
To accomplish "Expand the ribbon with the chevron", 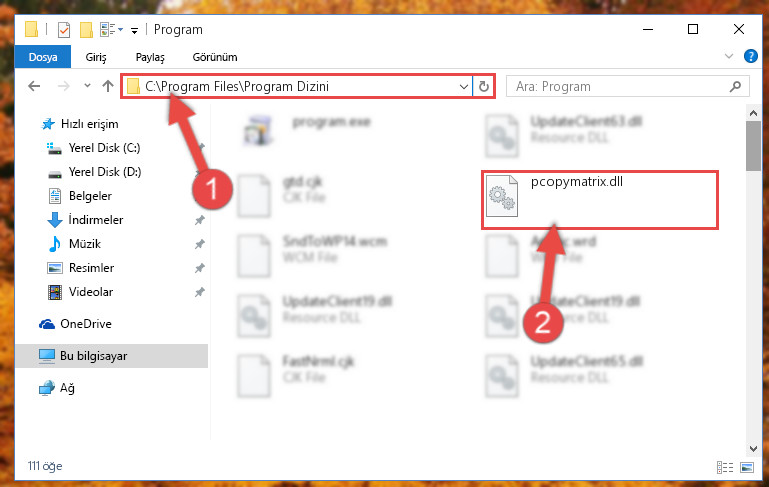I will (x=729, y=56).
